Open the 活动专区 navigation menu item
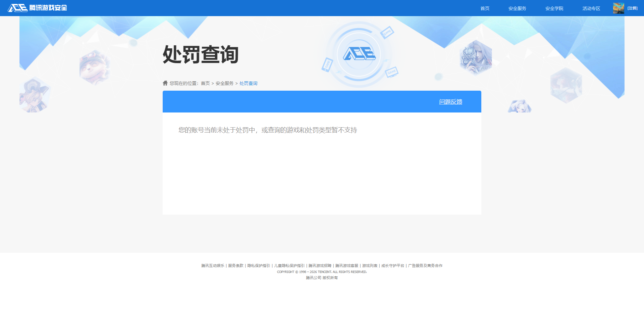The image size is (644, 320). point(591,8)
